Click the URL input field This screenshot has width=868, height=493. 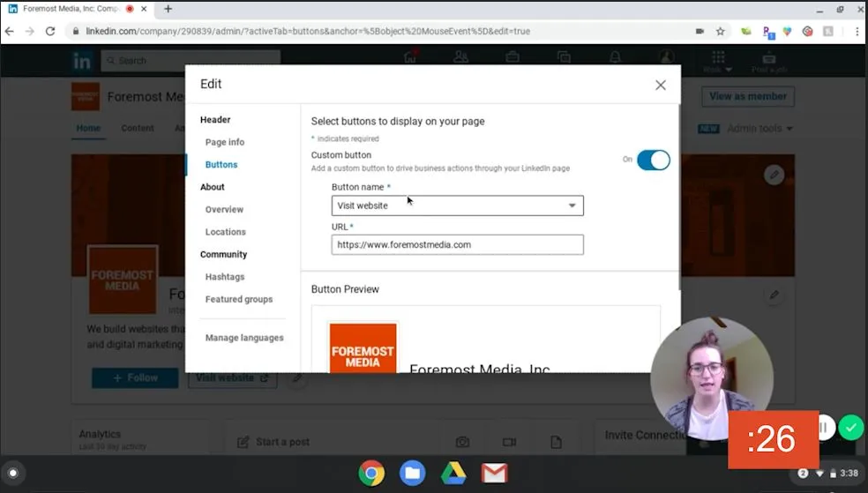[x=457, y=244]
